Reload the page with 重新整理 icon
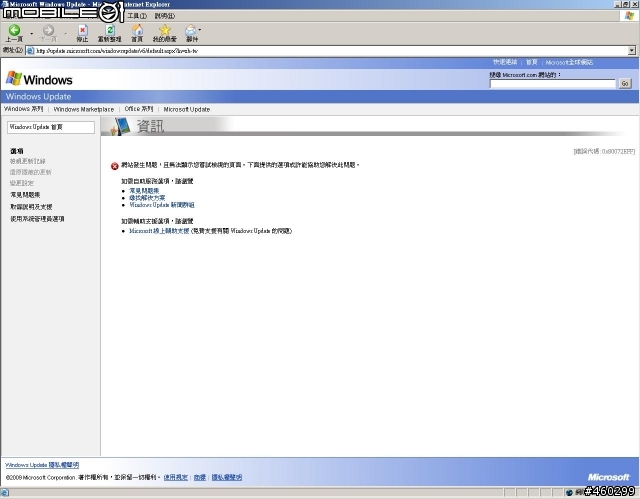This screenshot has width=640, height=499. 109,33
